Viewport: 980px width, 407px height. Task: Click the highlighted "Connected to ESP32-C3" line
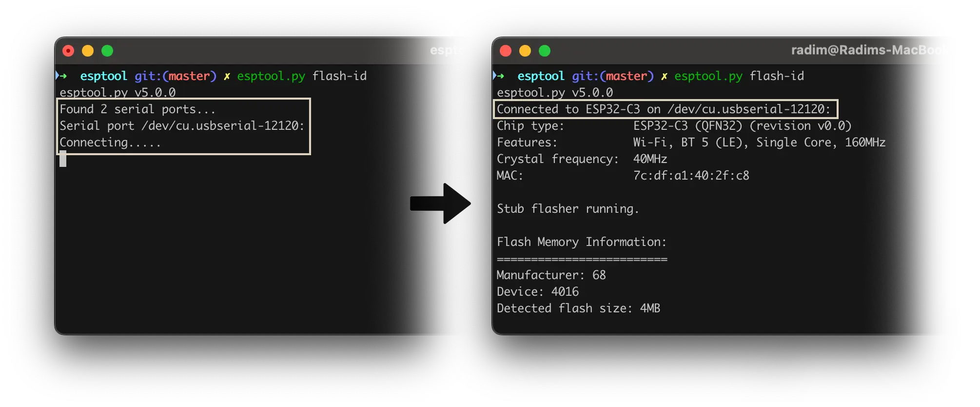663,109
